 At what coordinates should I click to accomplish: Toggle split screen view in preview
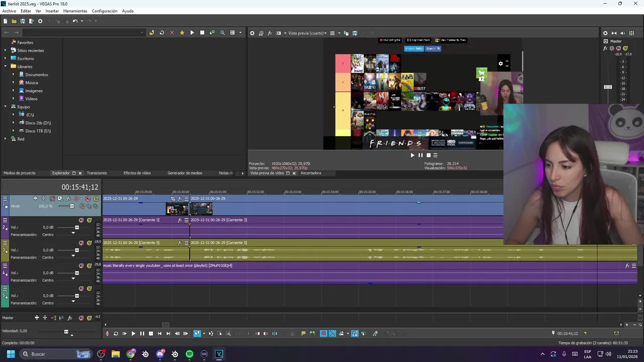278,33
